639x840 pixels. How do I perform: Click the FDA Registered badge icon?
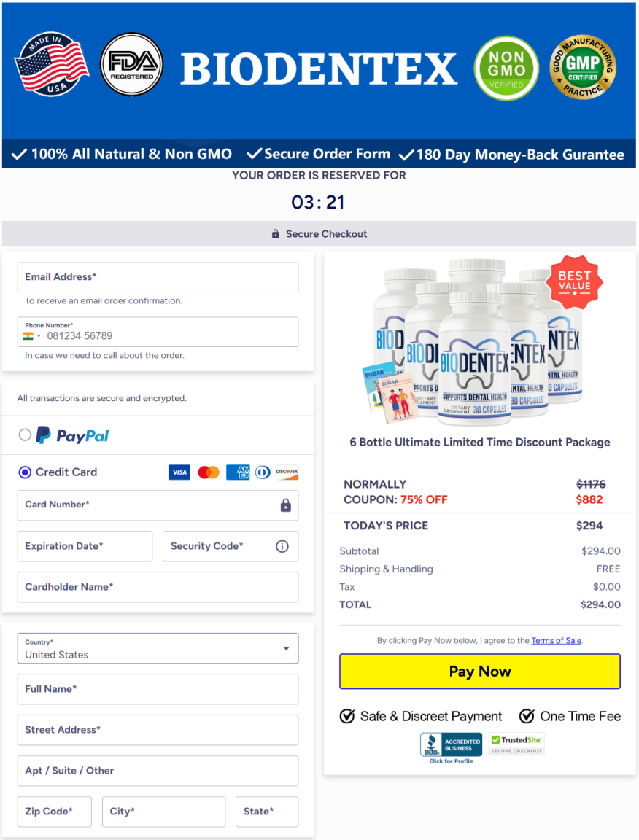pos(132,64)
